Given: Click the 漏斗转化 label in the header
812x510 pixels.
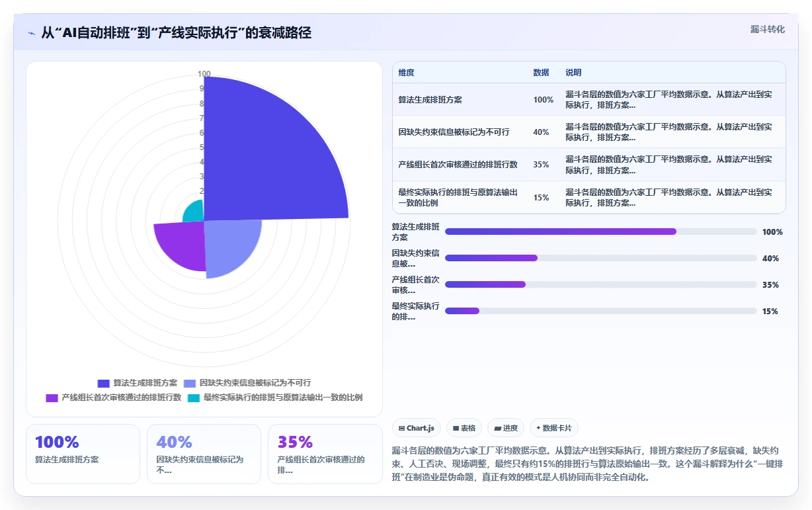Looking at the screenshot, I should coord(768,29).
